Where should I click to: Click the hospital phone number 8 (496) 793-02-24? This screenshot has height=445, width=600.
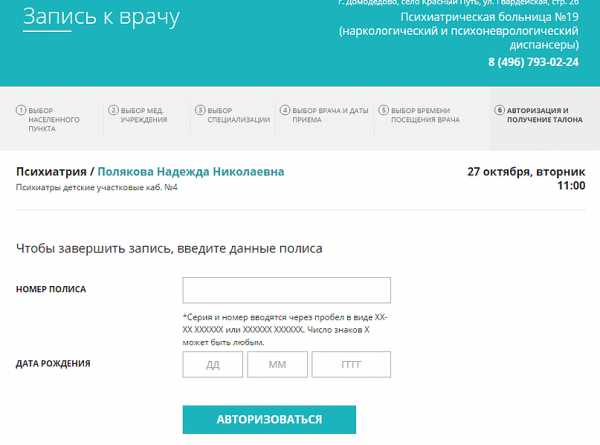click(x=533, y=62)
